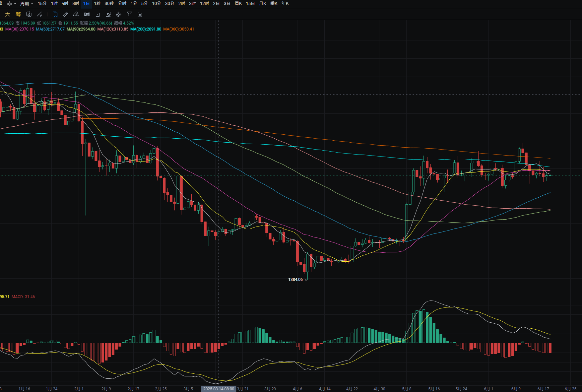
Task: Click the 高 1945.89 high price
Action: [x=25, y=23]
